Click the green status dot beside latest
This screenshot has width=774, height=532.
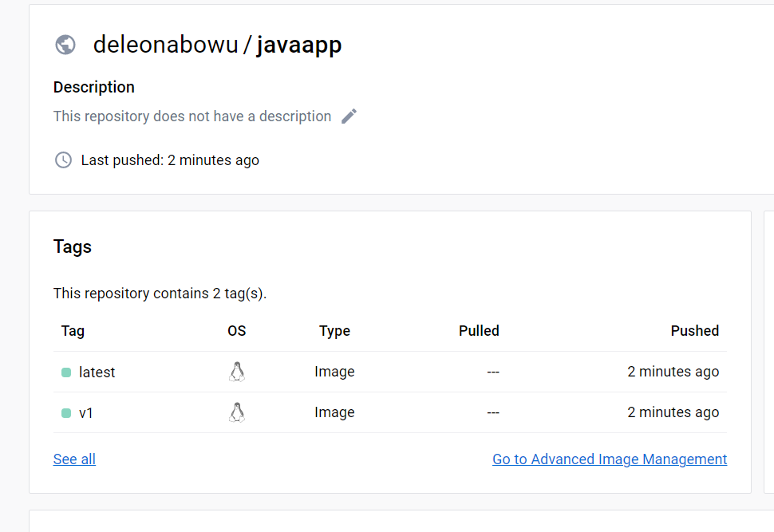point(66,372)
